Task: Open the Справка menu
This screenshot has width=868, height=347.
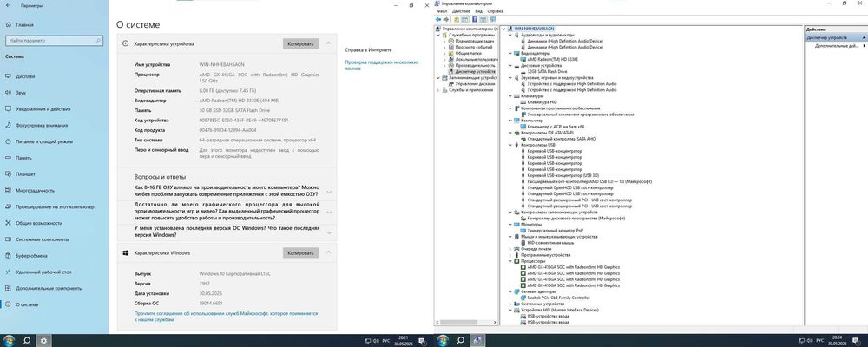Action: point(496,11)
